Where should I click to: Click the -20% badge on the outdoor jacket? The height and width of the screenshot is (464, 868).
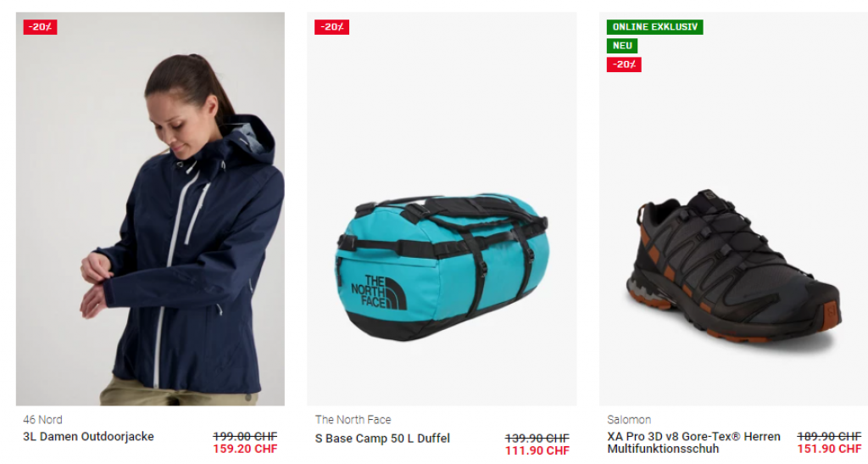(40, 27)
